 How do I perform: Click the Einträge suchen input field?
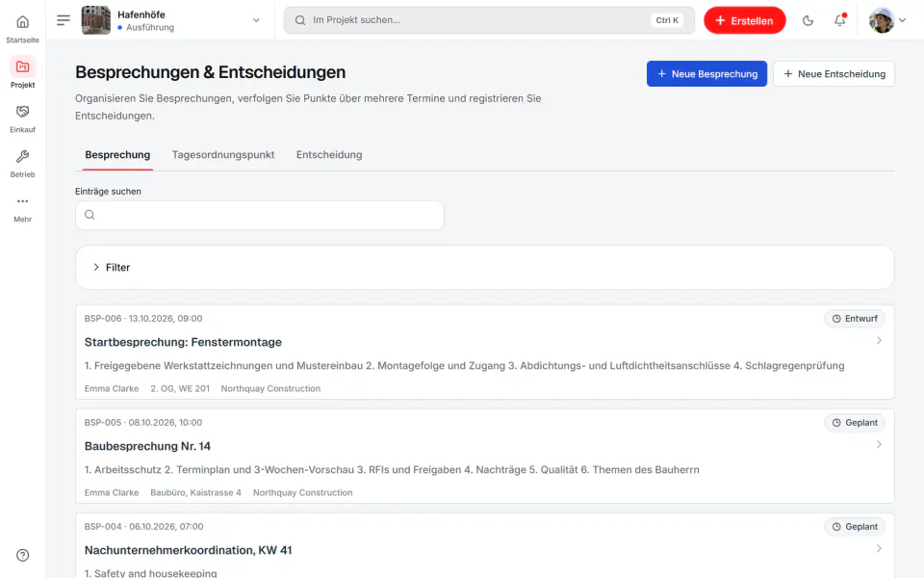point(259,215)
